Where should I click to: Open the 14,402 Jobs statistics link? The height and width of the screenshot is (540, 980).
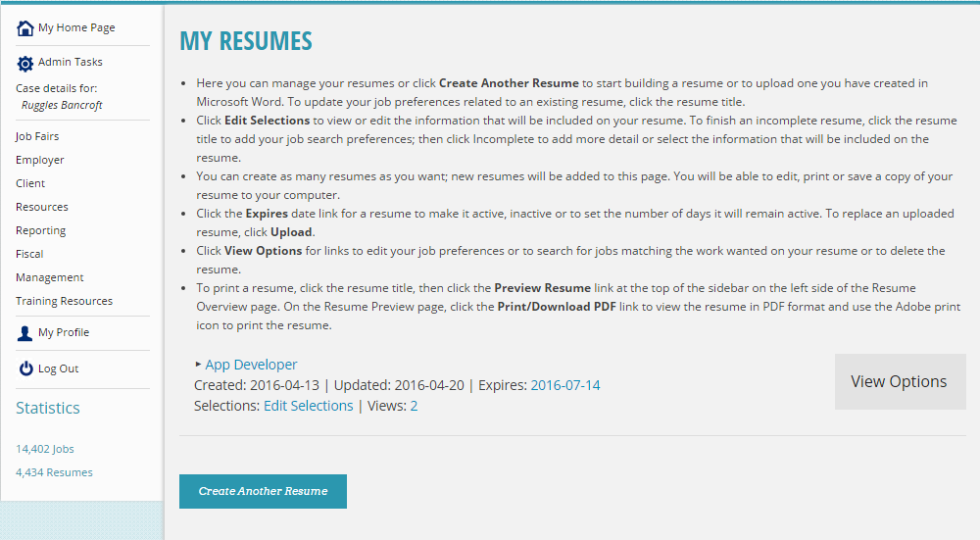point(45,449)
